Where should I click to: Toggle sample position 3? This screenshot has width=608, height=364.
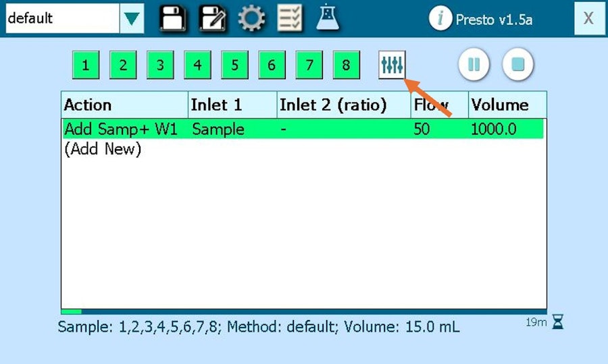160,65
